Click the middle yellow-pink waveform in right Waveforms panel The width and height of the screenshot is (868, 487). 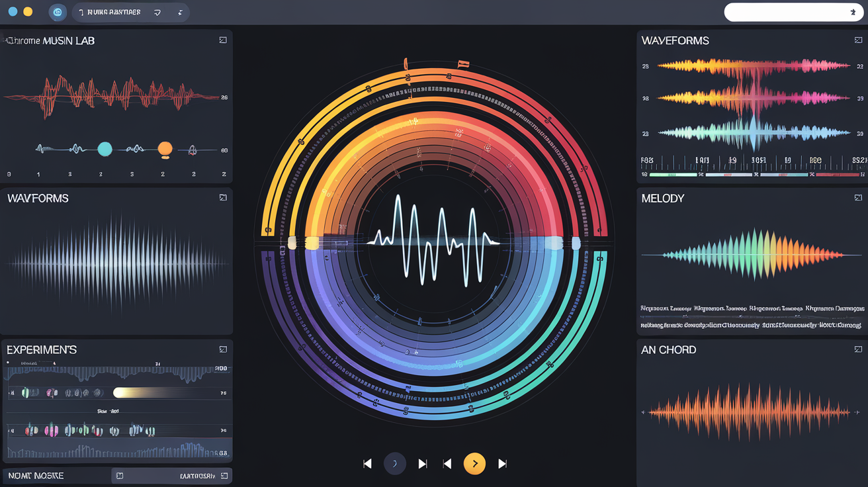pyautogui.click(x=754, y=98)
